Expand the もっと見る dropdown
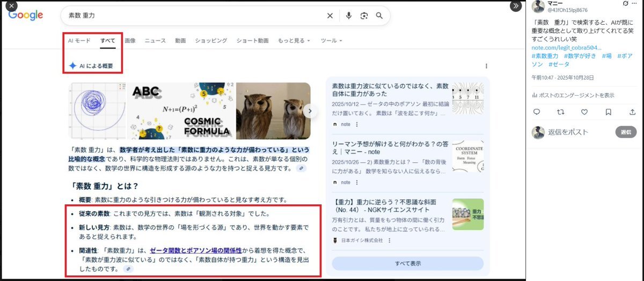Screen dimensions: 644x281 (x=294, y=41)
